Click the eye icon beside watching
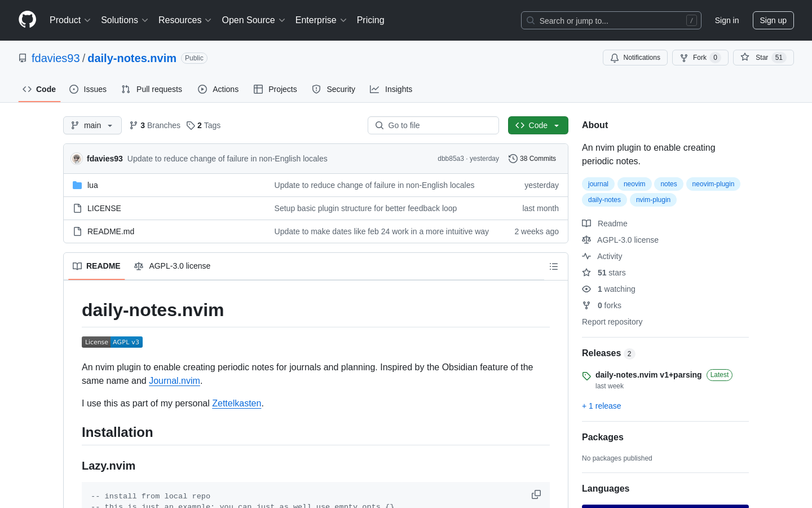 (x=586, y=289)
